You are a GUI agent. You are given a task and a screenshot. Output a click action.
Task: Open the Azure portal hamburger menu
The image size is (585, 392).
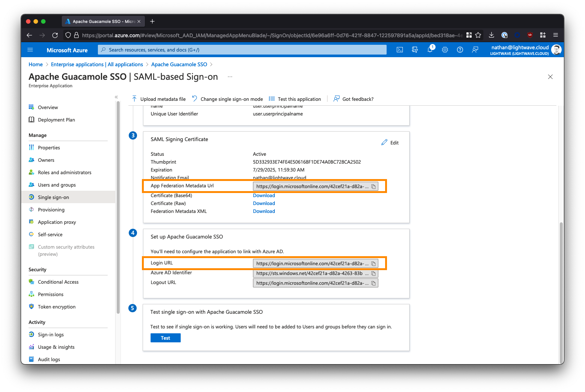pos(30,50)
